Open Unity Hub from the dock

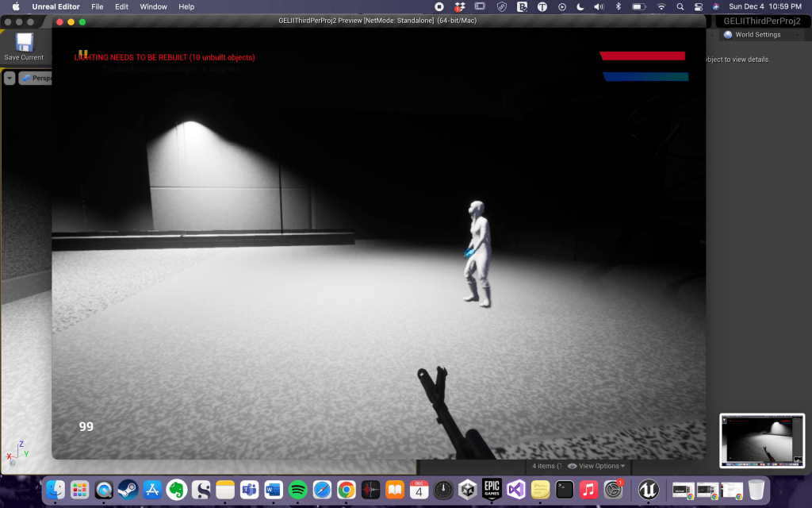(x=468, y=490)
